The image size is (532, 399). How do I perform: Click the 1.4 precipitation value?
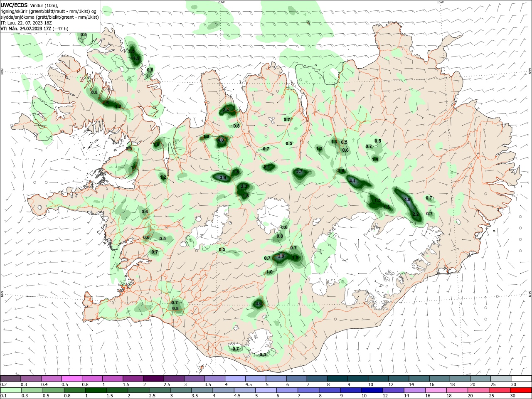375,159
